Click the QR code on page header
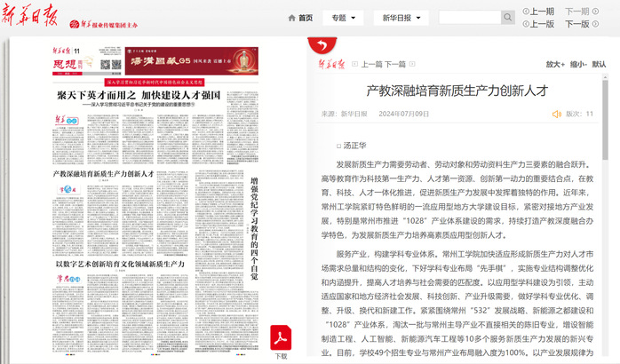Viewport: 620px width, 364px height. [111, 64]
